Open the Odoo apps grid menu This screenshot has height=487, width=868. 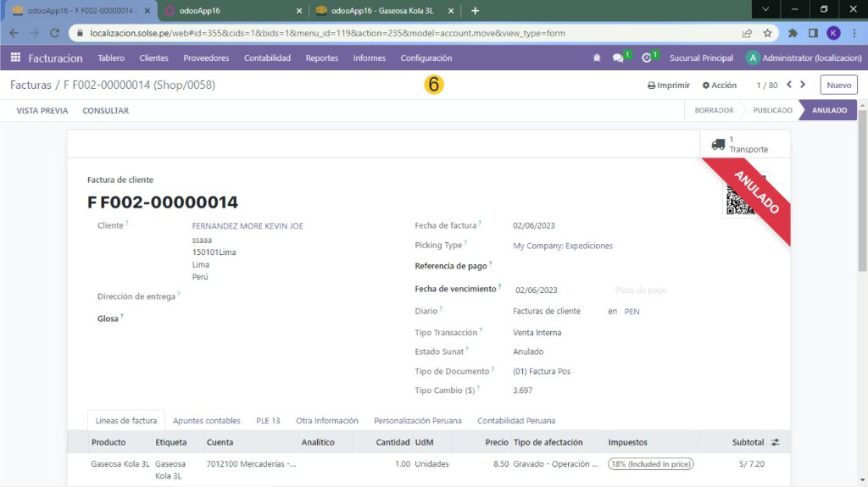[15, 58]
